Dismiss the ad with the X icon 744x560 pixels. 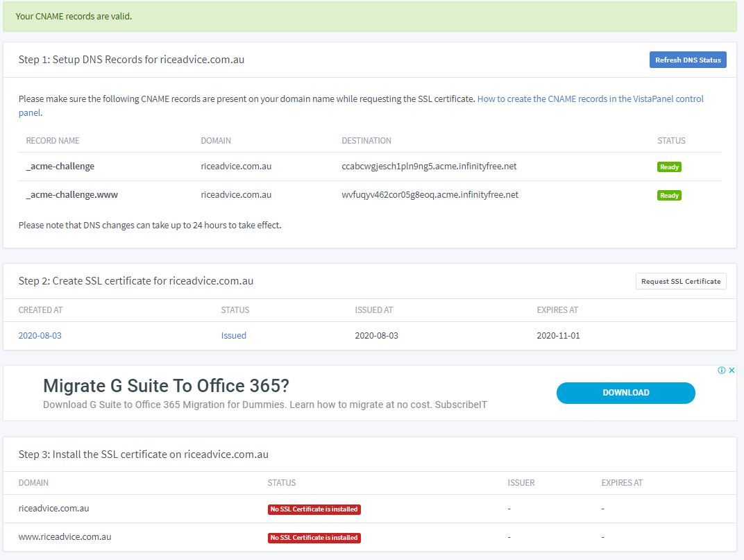pos(732,370)
